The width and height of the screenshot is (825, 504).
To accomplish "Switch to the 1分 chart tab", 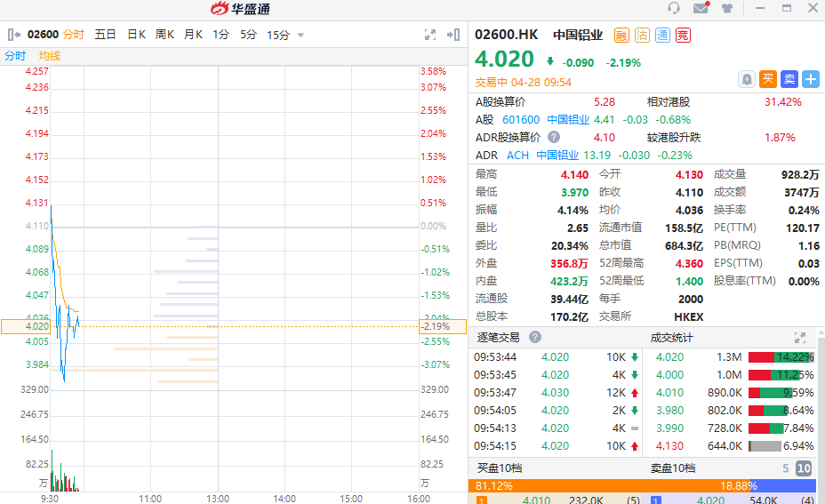I will click(x=221, y=35).
